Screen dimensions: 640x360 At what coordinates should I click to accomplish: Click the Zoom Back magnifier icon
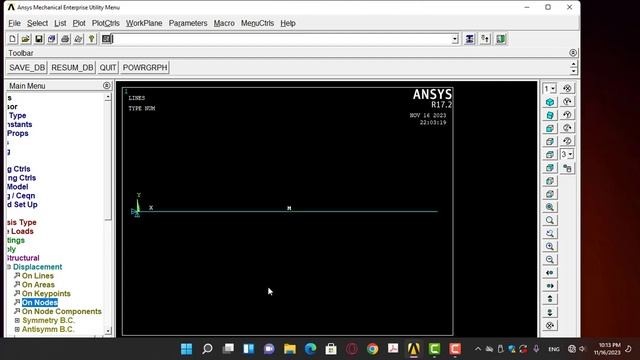click(x=550, y=233)
